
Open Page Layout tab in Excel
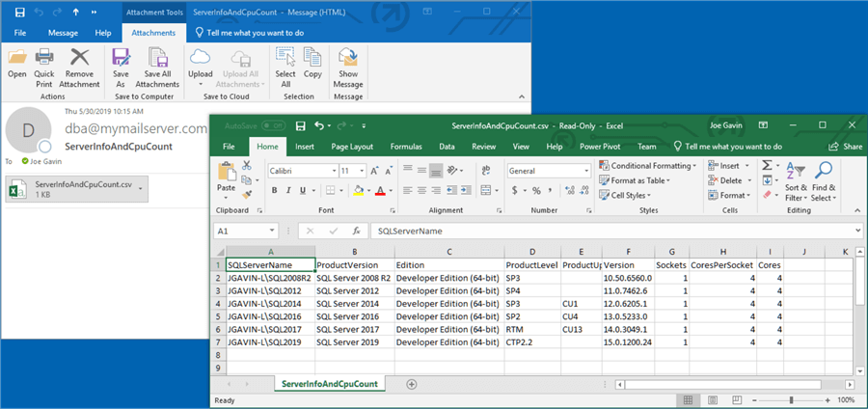point(352,147)
